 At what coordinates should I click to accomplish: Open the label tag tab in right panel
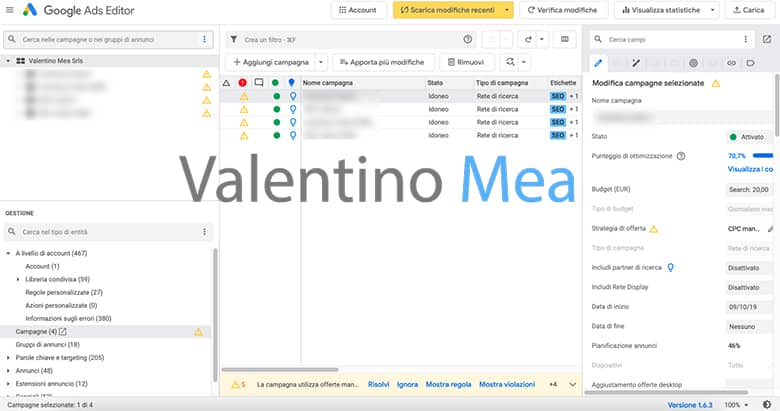coord(750,63)
